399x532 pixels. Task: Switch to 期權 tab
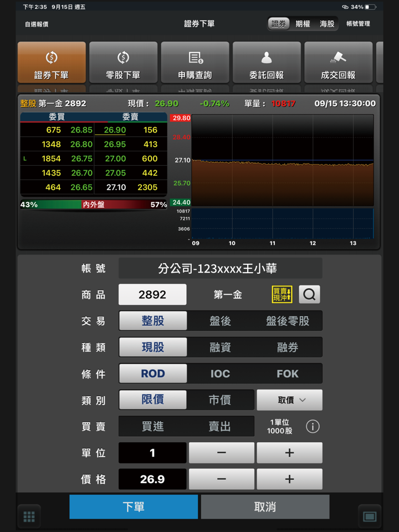tap(303, 24)
